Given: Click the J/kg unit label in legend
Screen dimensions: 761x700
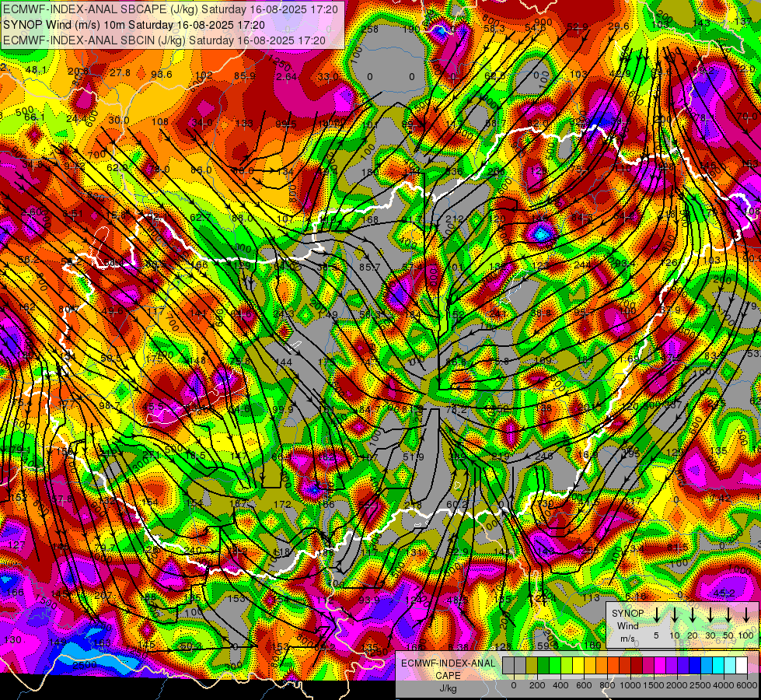Looking at the screenshot, I should point(448,689).
